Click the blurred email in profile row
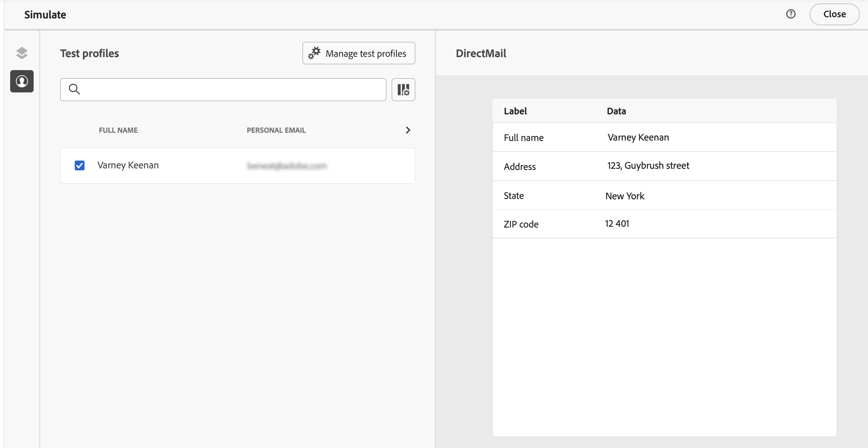868x448 pixels. point(287,166)
